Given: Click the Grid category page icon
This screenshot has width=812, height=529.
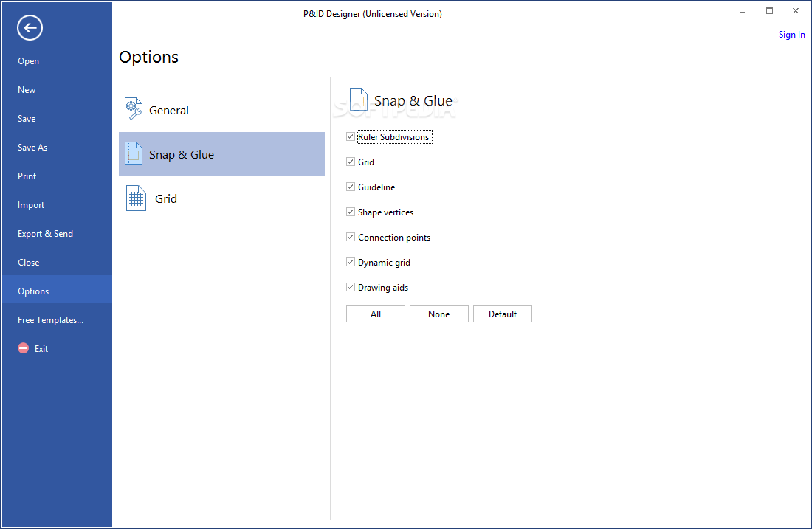Looking at the screenshot, I should pyautogui.click(x=136, y=198).
